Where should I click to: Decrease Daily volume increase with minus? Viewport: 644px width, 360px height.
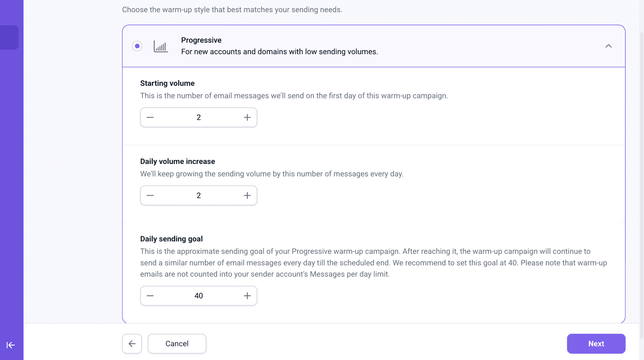pyautogui.click(x=150, y=196)
